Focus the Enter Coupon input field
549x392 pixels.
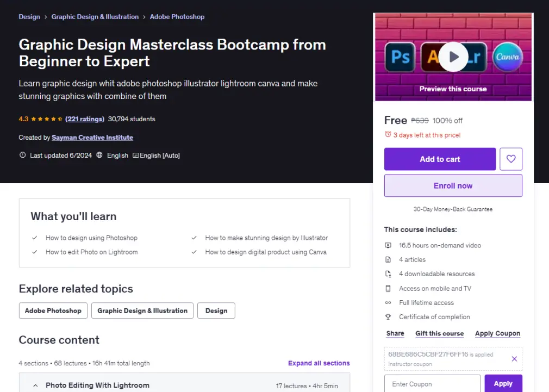433,384
